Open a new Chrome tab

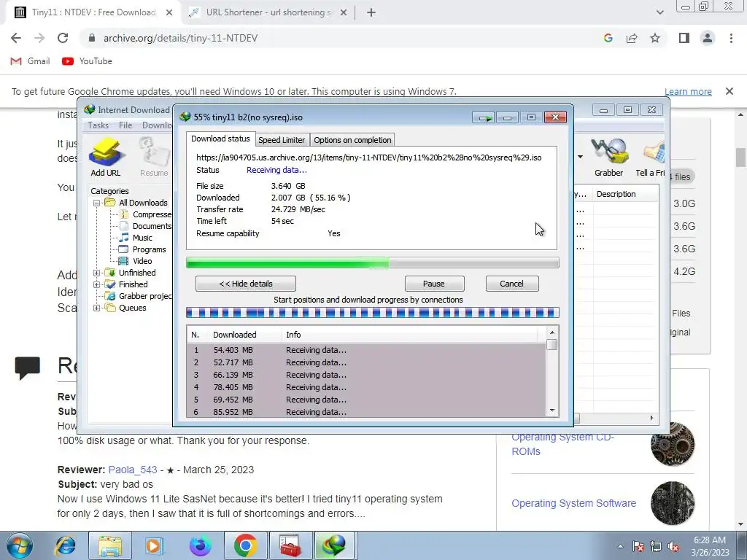click(371, 12)
